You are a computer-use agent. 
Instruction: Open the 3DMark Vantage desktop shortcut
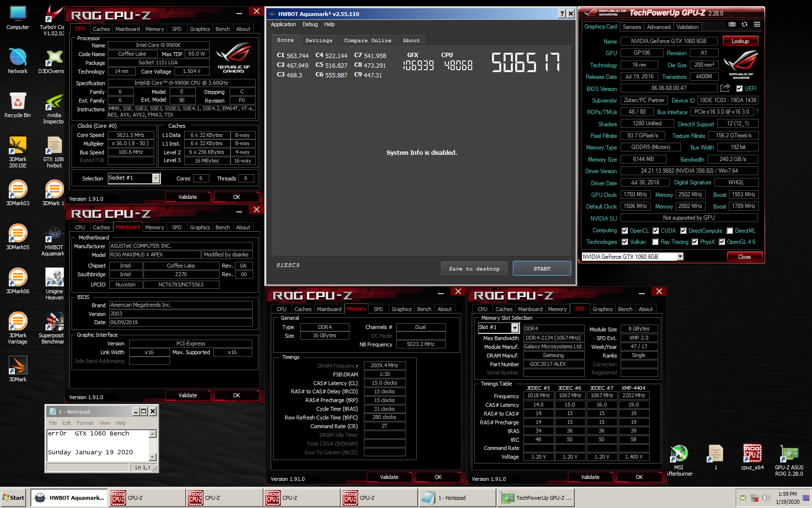pyautogui.click(x=18, y=328)
